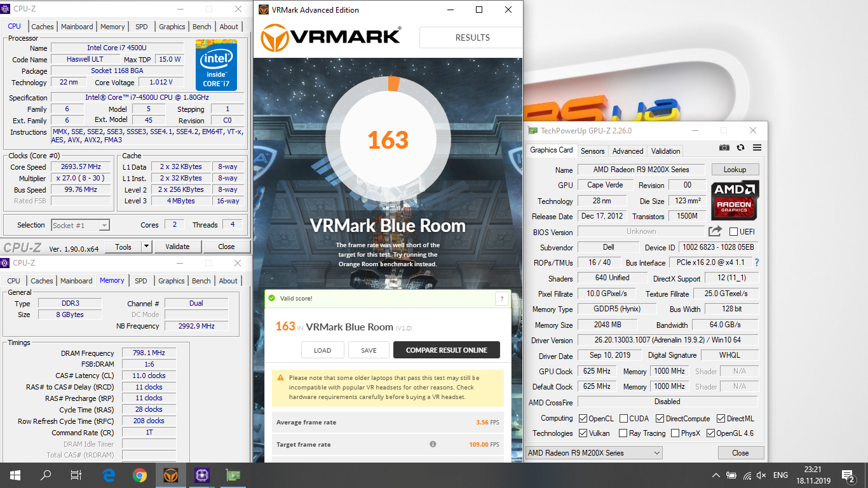The image size is (868, 488).
Task: Toggle the Ray Tracing checkbox
Action: click(x=623, y=433)
